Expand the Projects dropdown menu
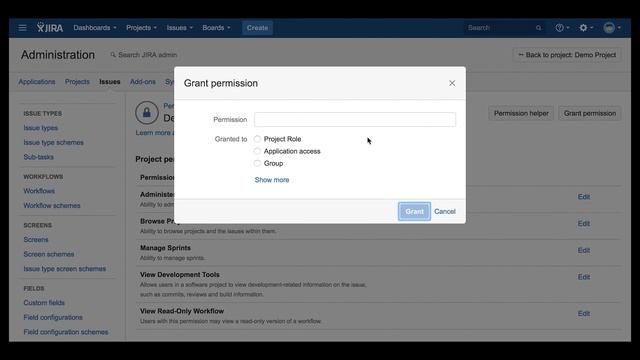 pos(141,28)
